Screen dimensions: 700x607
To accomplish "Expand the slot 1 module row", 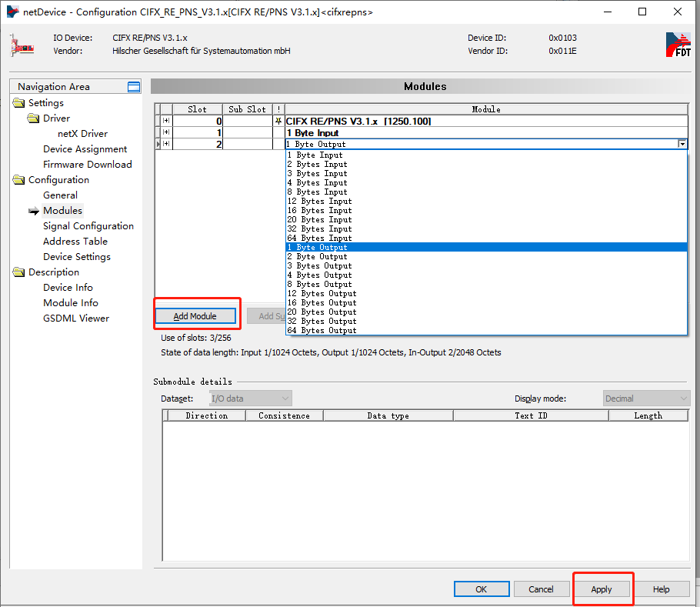I will (x=168, y=132).
